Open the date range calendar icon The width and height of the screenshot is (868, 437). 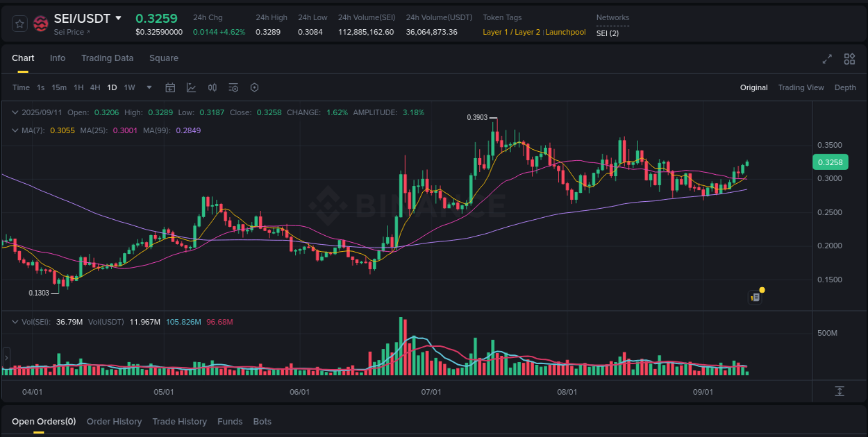[170, 87]
